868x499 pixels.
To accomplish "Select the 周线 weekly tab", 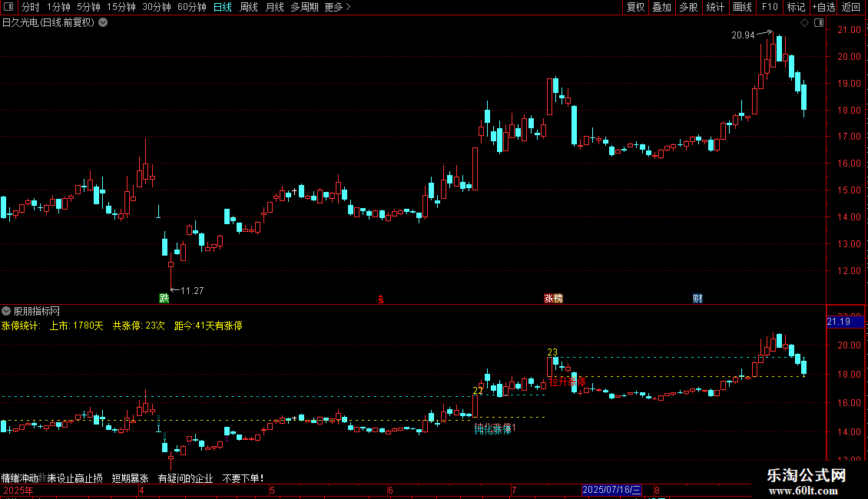I will (249, 7).
